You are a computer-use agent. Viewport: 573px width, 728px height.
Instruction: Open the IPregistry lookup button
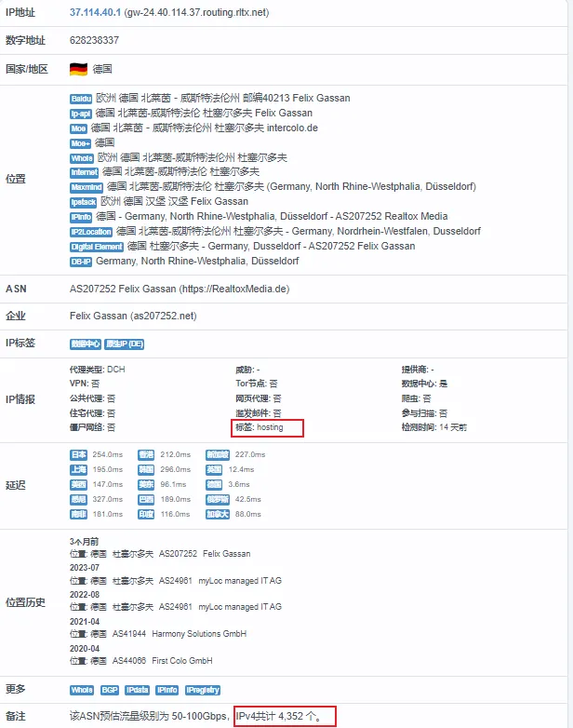(x=202, y=690)
